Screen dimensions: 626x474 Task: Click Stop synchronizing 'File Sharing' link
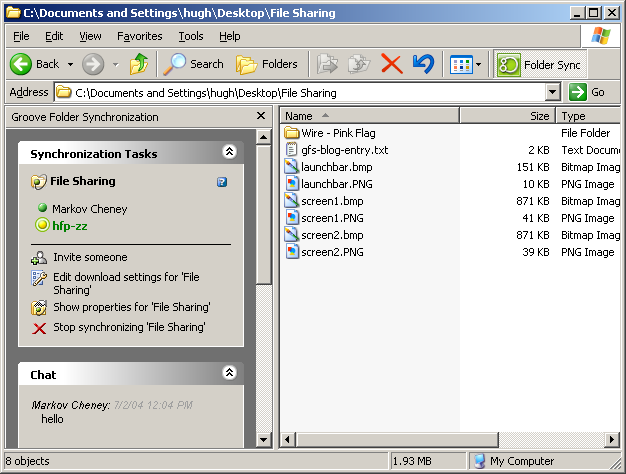(x=129, y=327)
